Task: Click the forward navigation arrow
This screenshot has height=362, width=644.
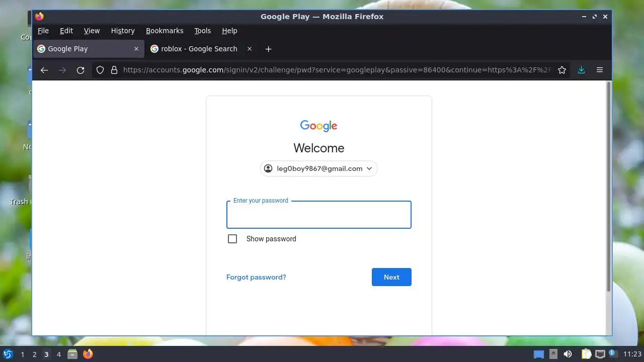Action: [x=62, y=70]
